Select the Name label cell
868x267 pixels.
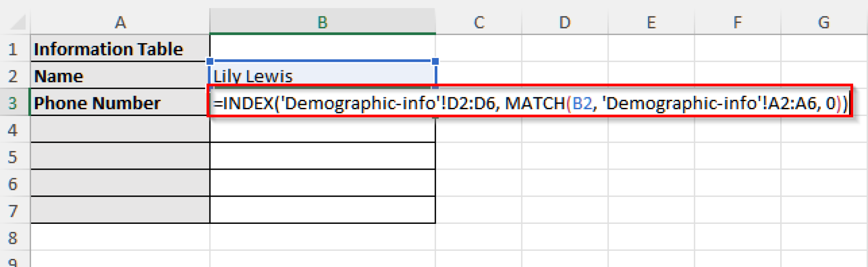pyautogui.click(x=120, y=76)
